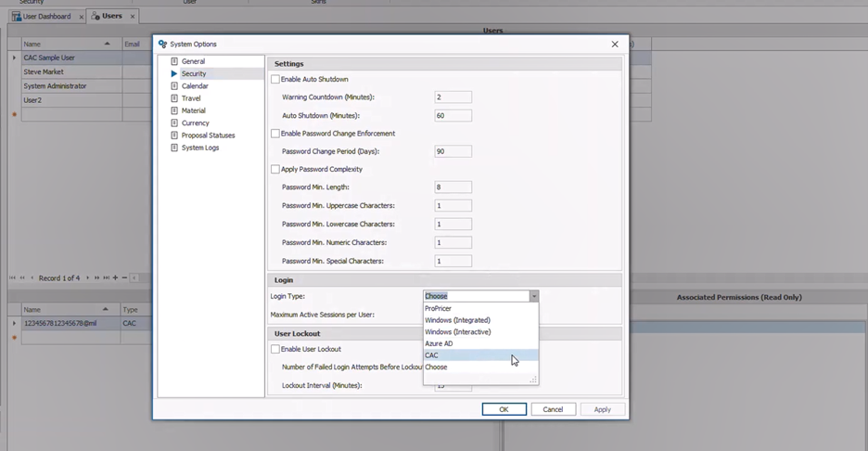Click OK to confirm System Options
The image size is (868, 451).
[504, 409]
